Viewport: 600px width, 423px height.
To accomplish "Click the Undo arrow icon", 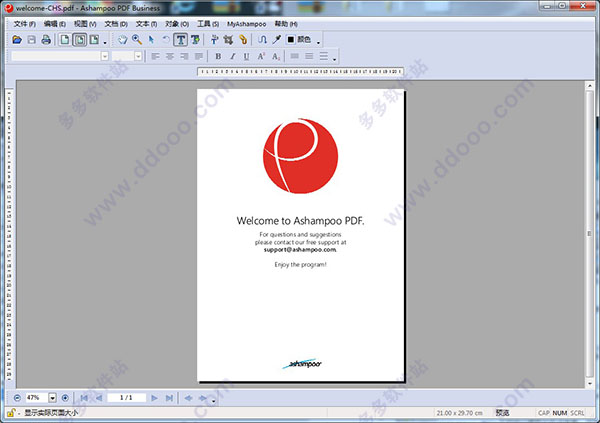I will (x=166, y=39).
